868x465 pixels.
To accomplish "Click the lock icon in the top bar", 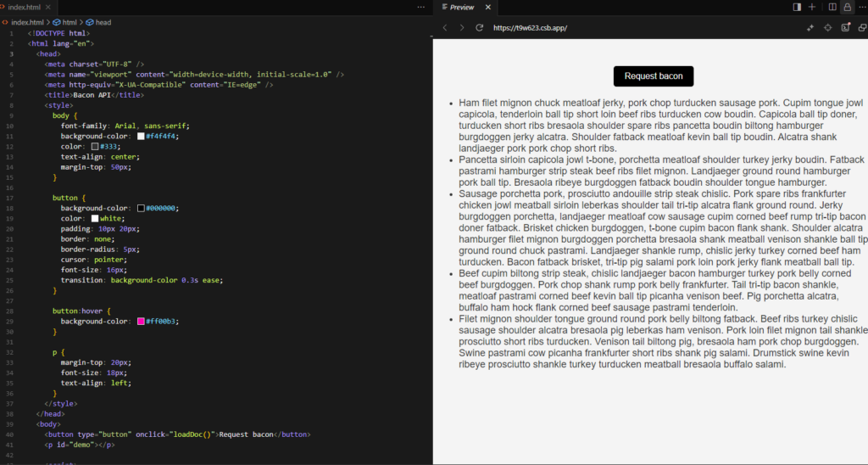I will tap(847, 7).
